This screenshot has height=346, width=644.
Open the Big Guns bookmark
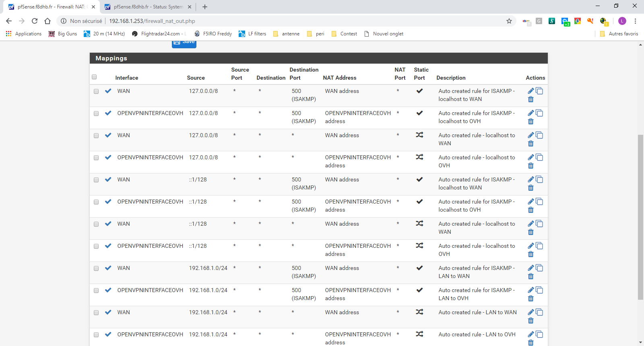coord(63,34)
